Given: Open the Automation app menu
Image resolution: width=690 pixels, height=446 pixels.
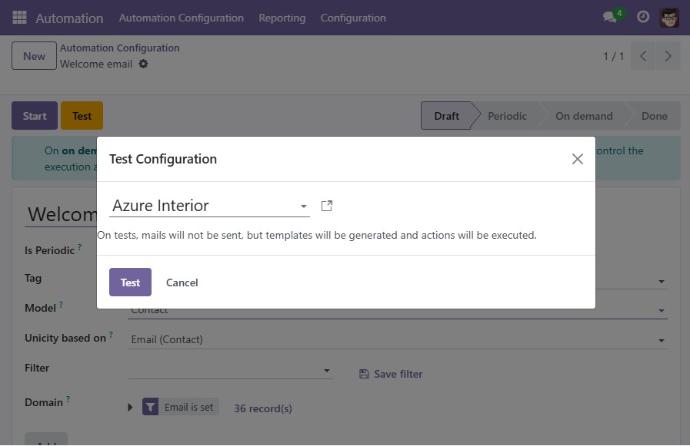Looking at the screenshot, I should (x=70, y=18).
